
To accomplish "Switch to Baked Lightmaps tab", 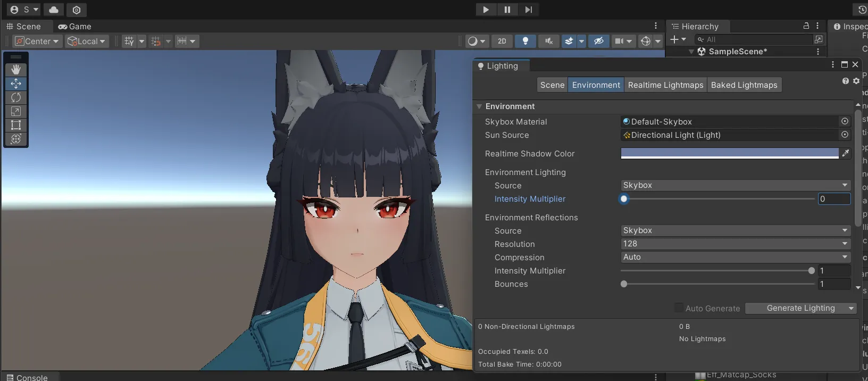I will point(744,85).
